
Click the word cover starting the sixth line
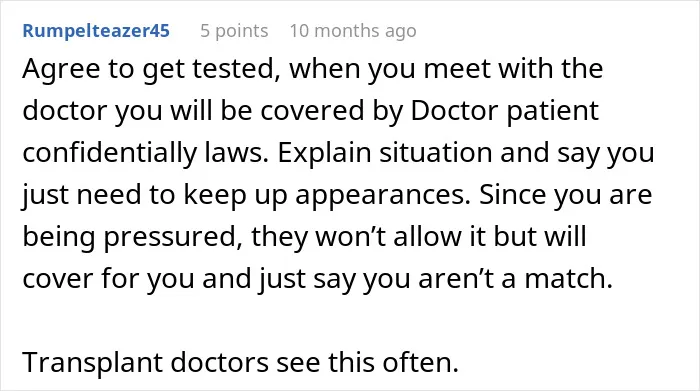(58, 279)
